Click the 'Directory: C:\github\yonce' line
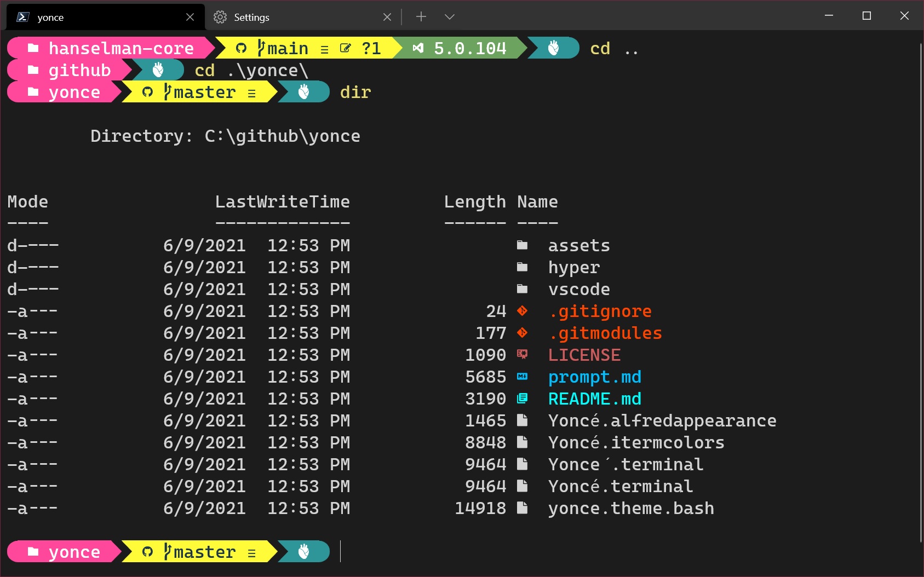The width and height of the screenshot is (924, 577). point(225,136)
